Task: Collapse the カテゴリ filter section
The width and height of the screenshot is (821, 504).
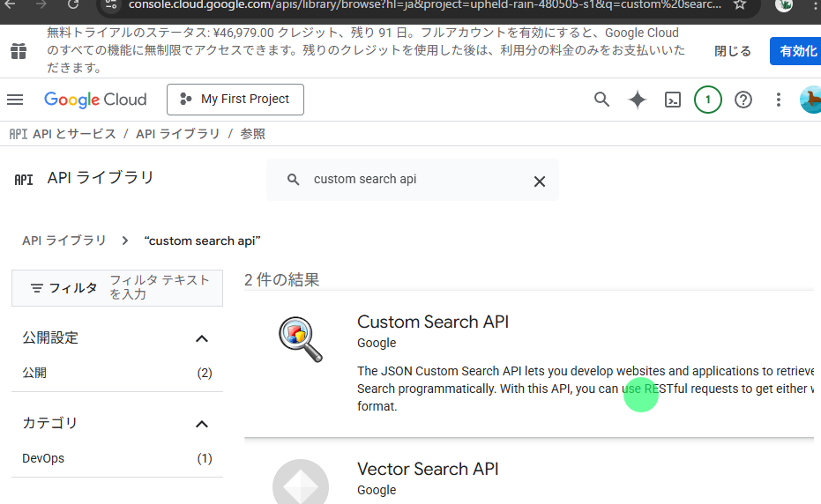Action: click(201, 424)
